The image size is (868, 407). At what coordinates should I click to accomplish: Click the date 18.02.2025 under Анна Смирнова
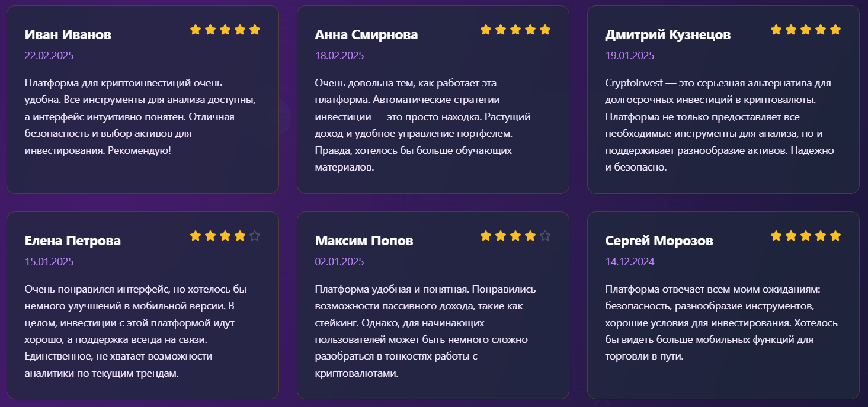click(x=339, y=56)
